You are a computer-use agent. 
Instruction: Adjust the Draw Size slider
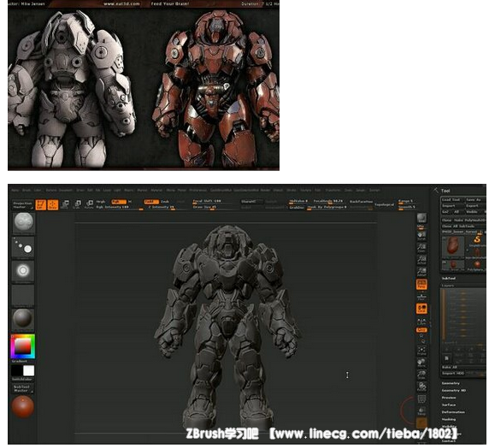[x=214, y=208]
